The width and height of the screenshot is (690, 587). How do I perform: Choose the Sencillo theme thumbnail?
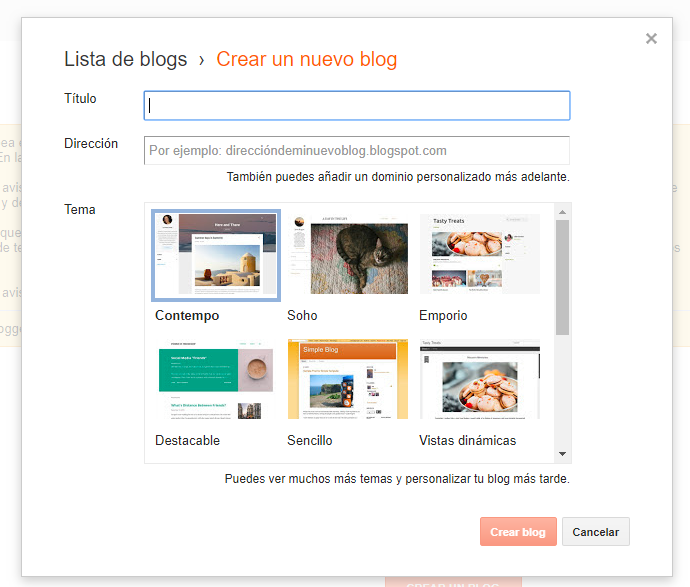[348, 379]
